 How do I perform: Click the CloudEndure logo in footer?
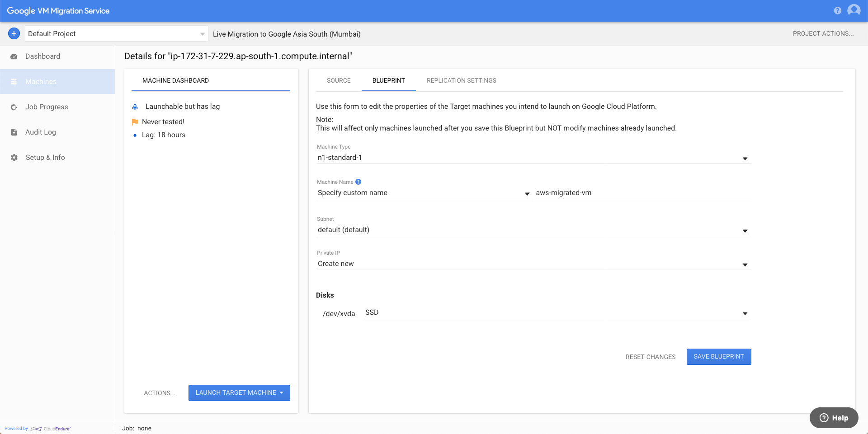(51, 429)
